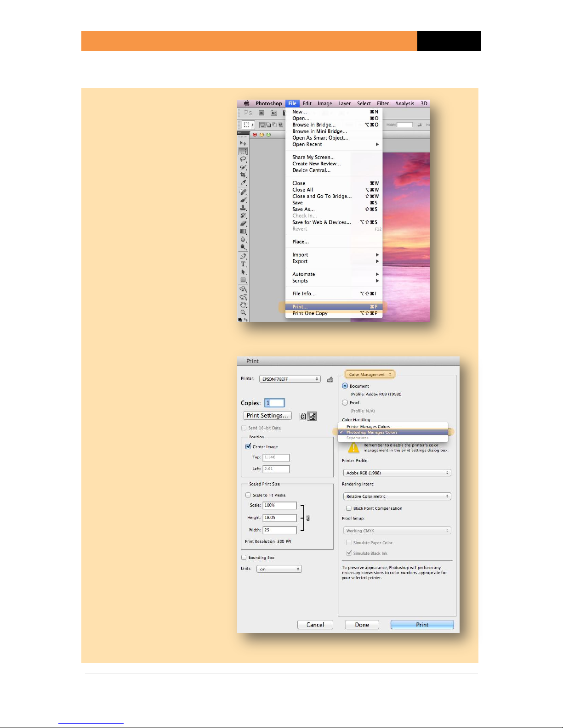Image resolution: width=563 pixels, height=728 pixels.
Task: Choose Save As... from File menu
Action: pos(334,209)
